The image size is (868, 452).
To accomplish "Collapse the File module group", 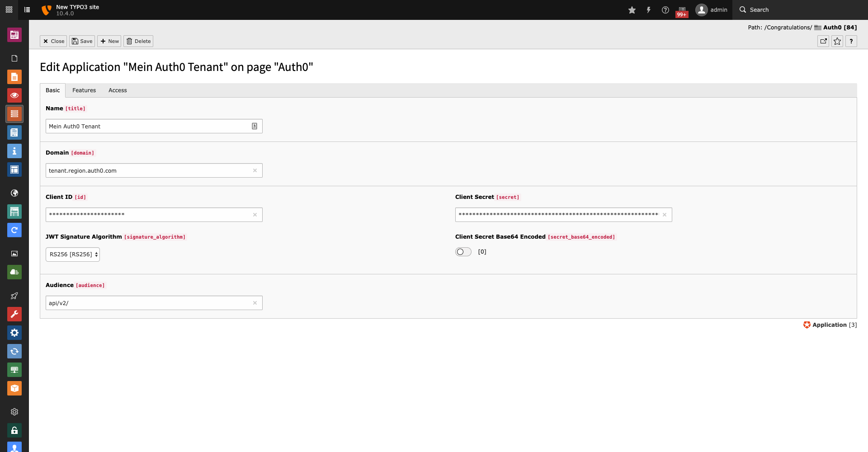I will click(x=14, y=254).
